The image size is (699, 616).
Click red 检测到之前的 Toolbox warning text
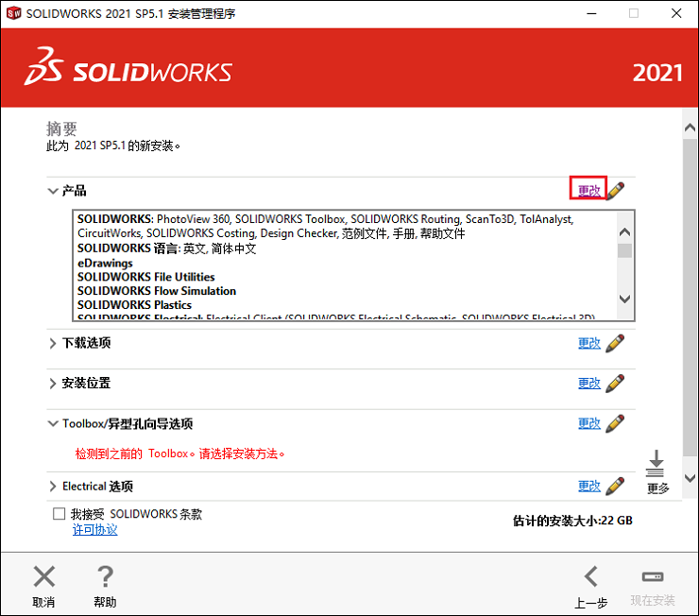click(x=180, y=453)
